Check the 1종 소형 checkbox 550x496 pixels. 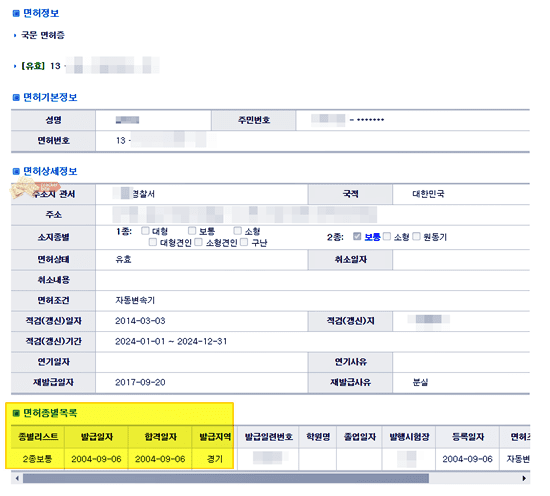point(237,231)
